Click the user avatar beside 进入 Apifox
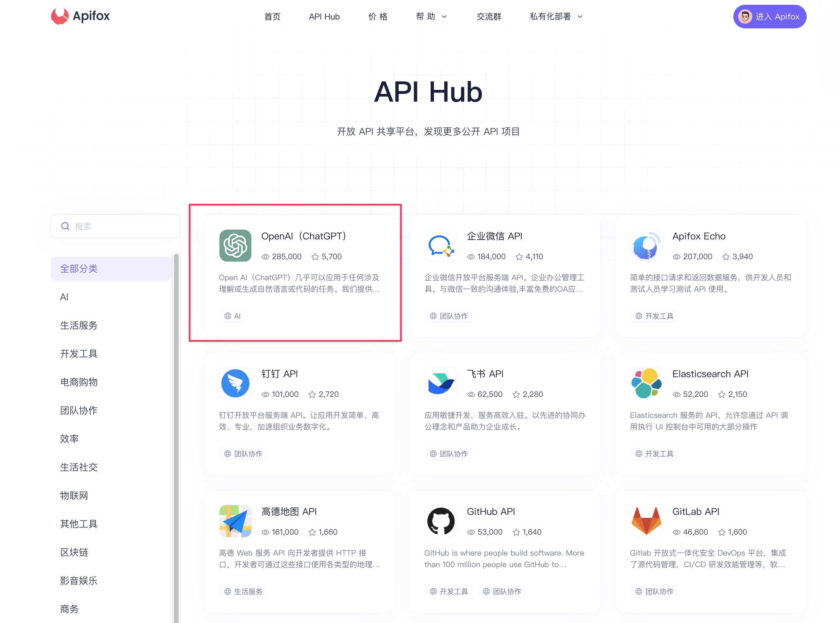Viewport: 840px width, 623px height. (x=745, y=16)
